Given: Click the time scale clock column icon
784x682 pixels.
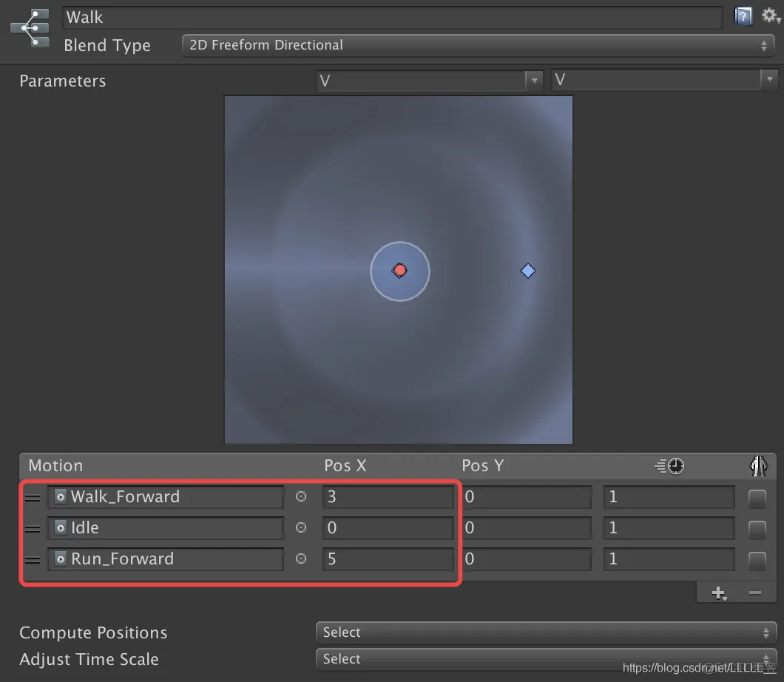Looking at the screenshot, I should pos(669,465).
